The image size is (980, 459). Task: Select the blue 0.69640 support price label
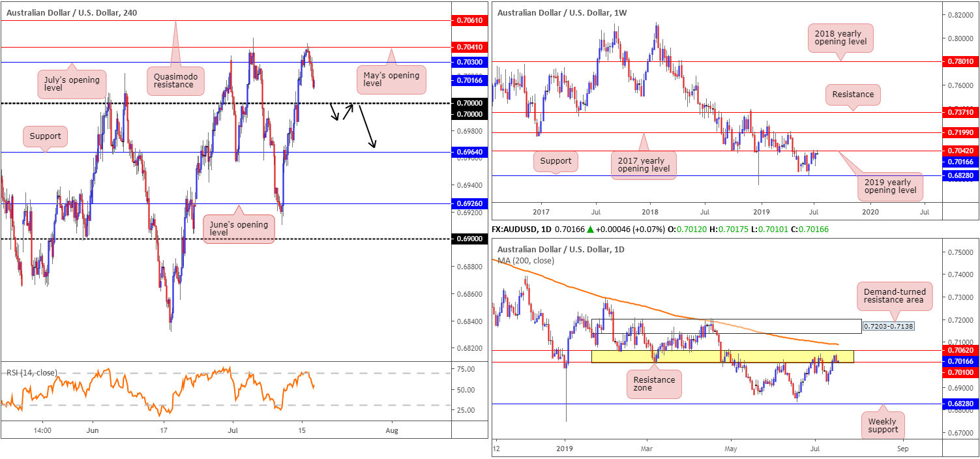click(469, 153)
